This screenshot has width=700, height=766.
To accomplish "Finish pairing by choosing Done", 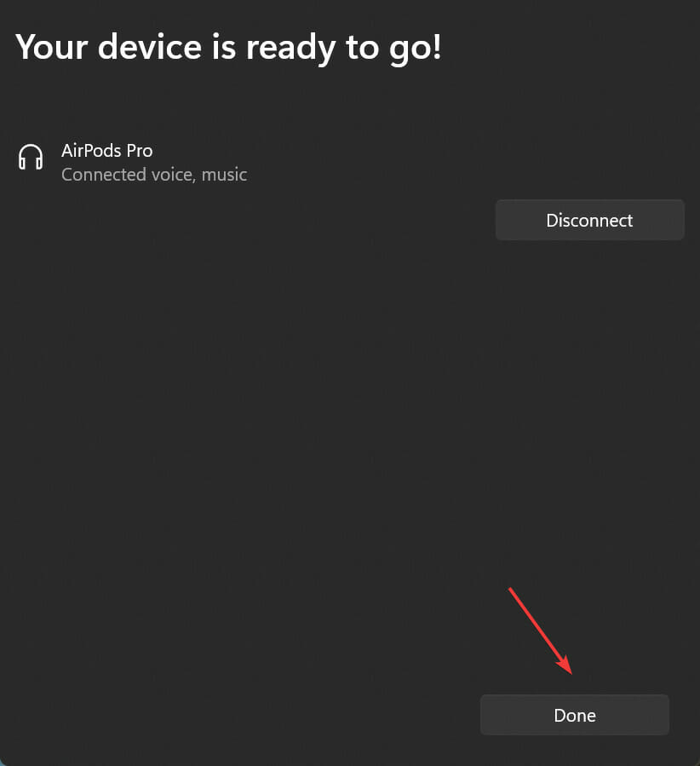I will (575, 715).
